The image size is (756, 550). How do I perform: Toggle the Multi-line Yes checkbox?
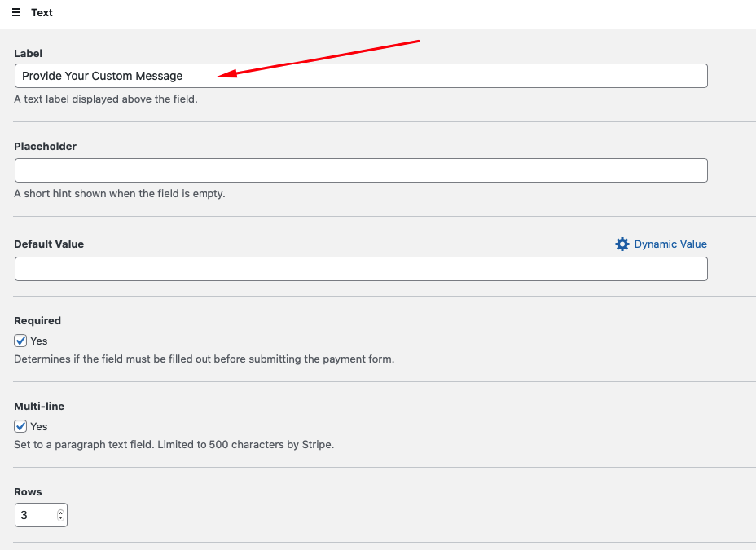pos(20,426)
